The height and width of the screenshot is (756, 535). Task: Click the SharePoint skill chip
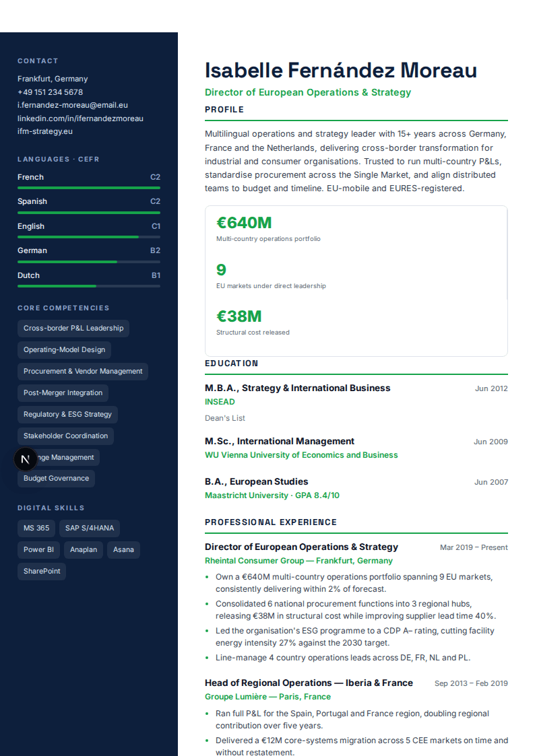click(x=42, y=571)
